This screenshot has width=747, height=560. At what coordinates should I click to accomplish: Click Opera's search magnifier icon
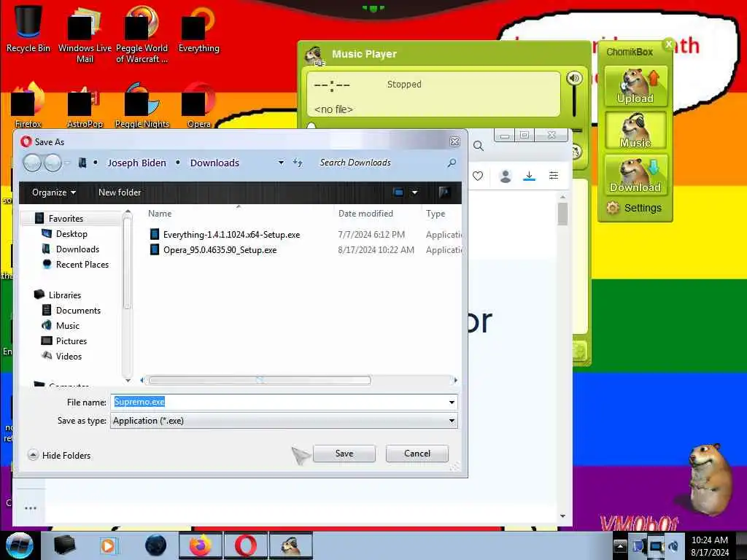479,146
